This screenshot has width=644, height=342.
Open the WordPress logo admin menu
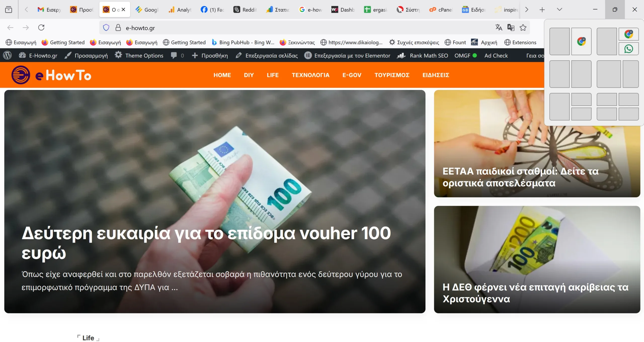coord(8,56)
